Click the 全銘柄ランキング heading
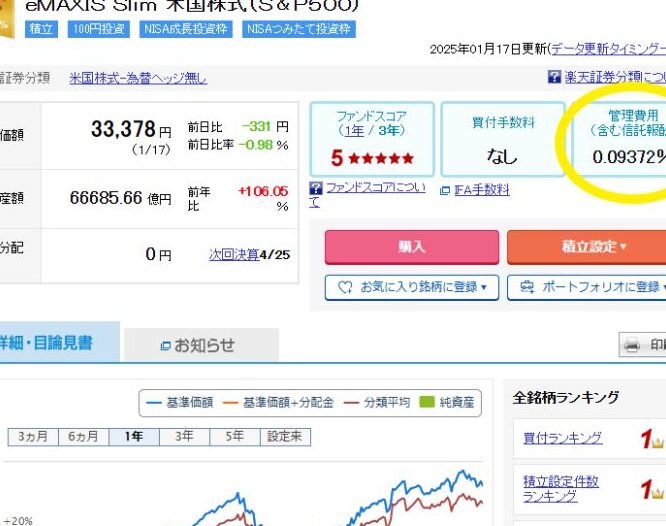 click(x=566, y=398)
